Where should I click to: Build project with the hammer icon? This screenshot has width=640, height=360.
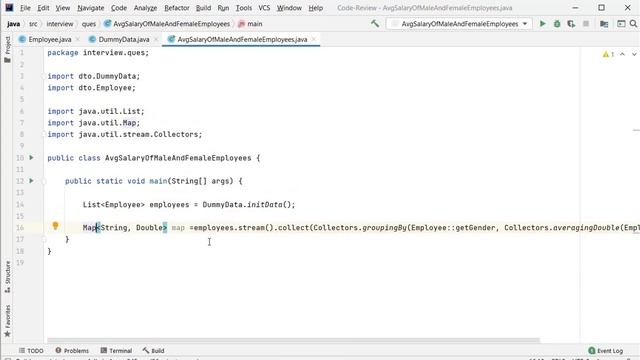tap(375, 24)
